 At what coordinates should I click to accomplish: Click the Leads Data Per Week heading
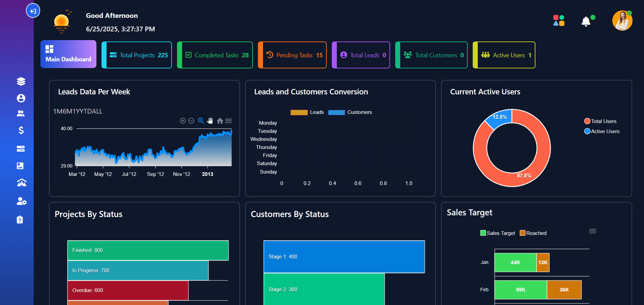tap(94, 92)
